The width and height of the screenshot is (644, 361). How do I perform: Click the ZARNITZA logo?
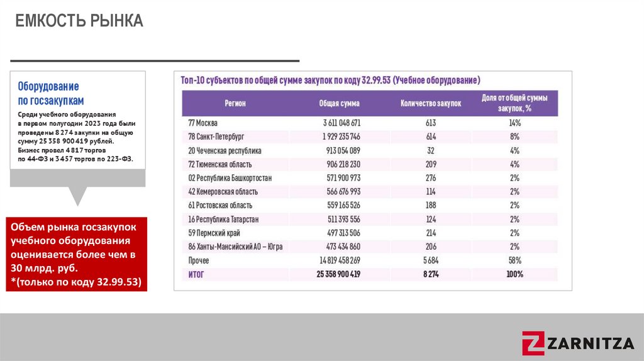(579, 343)
